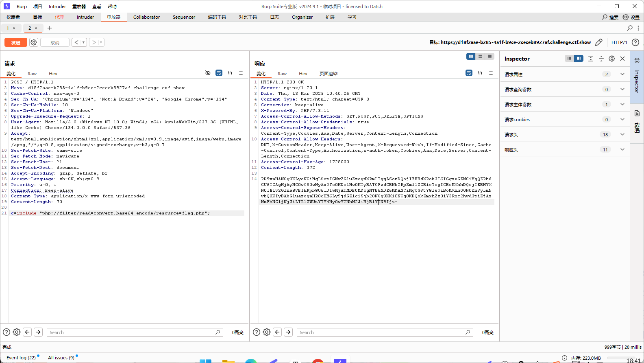Open response search settings gear

click(x=267, y=332)
